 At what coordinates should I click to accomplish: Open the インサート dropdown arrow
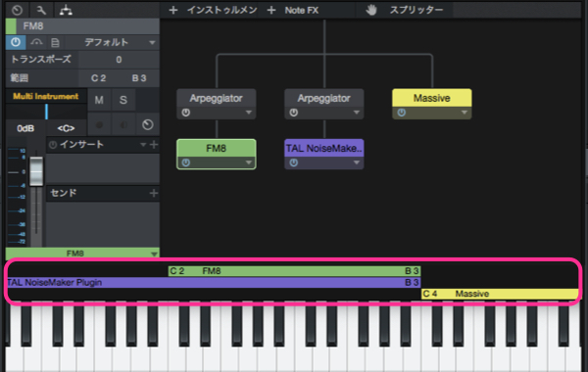coord(142,145)
